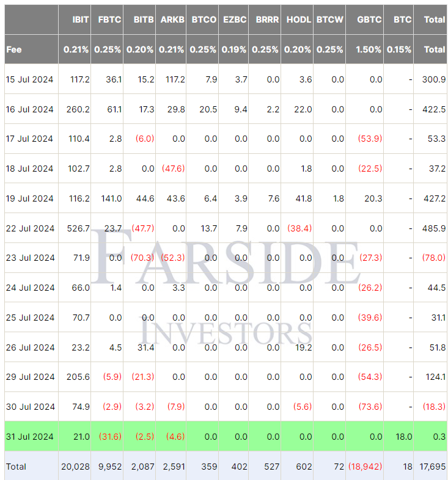
Task: Click the Total label in bottom row
Action: pos(16,467)
